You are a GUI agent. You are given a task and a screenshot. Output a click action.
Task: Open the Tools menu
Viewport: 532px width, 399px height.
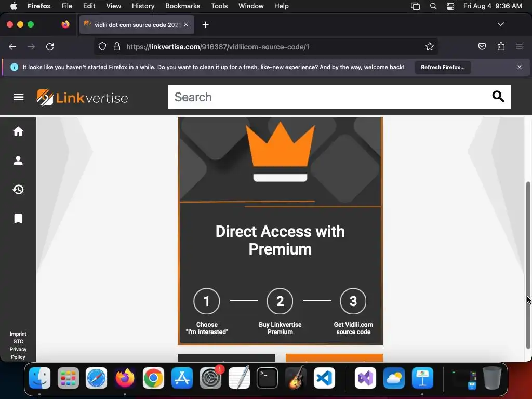coord(219,6)
